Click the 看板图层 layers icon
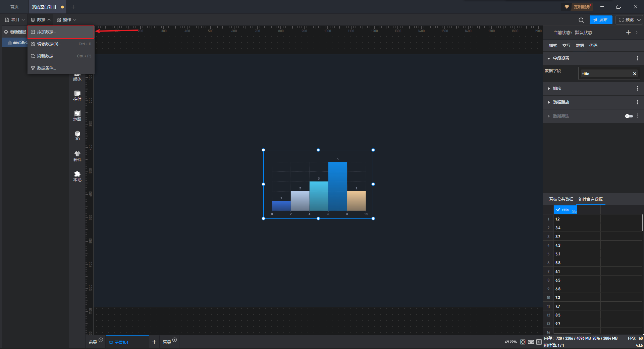This screenshot has height=349, width=644. pos(6,32)
